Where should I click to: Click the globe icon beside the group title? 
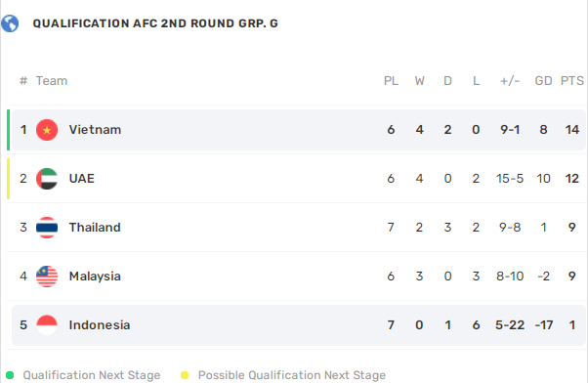pyautogui.click(x=10, y=23)
